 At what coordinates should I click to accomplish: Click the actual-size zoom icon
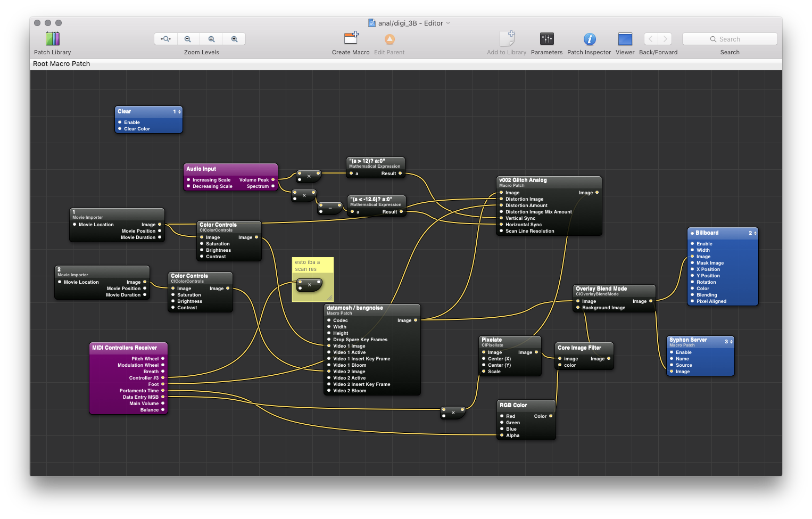(x=211, y=39)
